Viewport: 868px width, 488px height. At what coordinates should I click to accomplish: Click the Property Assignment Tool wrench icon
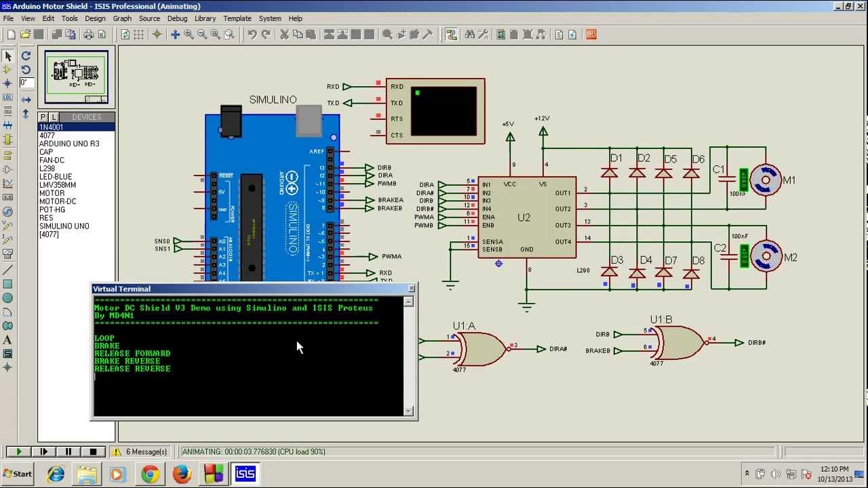(484, 35)
